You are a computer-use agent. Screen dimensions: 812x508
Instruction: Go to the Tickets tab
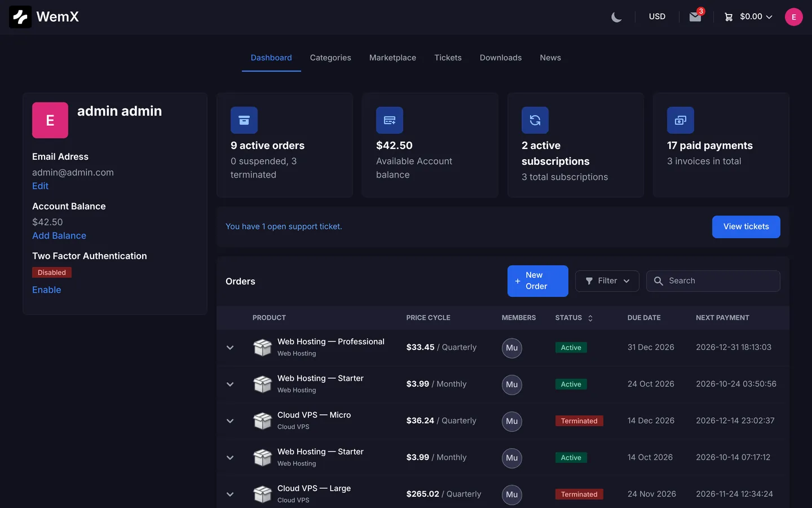coord(448,58)
